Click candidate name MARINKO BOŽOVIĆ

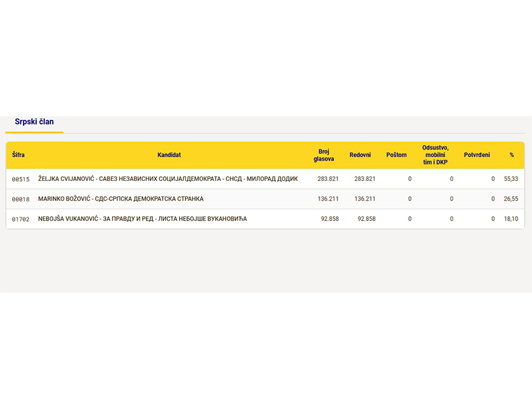64,199
